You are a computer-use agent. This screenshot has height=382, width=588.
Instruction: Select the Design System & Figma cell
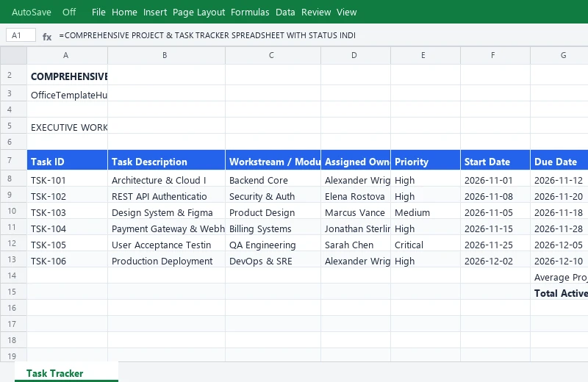pyautogui.click(x=167, y=211)
